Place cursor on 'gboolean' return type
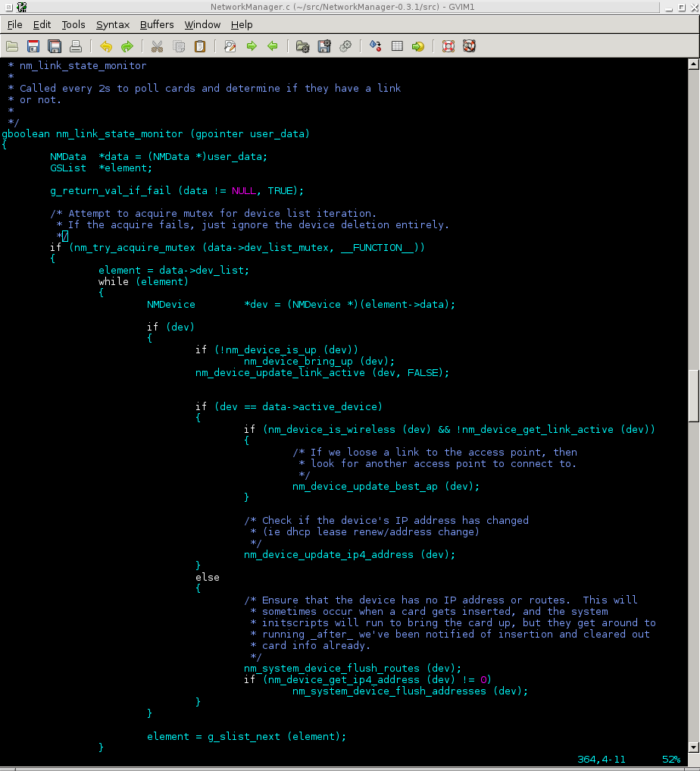700x771 pixels. (26, 133)
